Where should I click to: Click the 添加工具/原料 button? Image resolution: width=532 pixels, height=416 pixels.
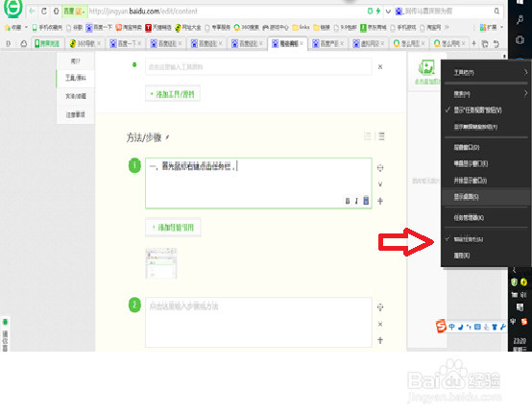tap(173, 94)
